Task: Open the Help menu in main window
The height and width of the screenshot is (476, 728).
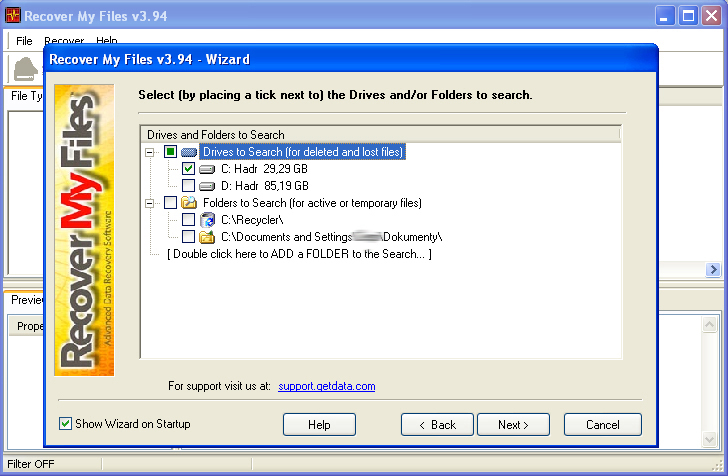Action: [107, 41]
